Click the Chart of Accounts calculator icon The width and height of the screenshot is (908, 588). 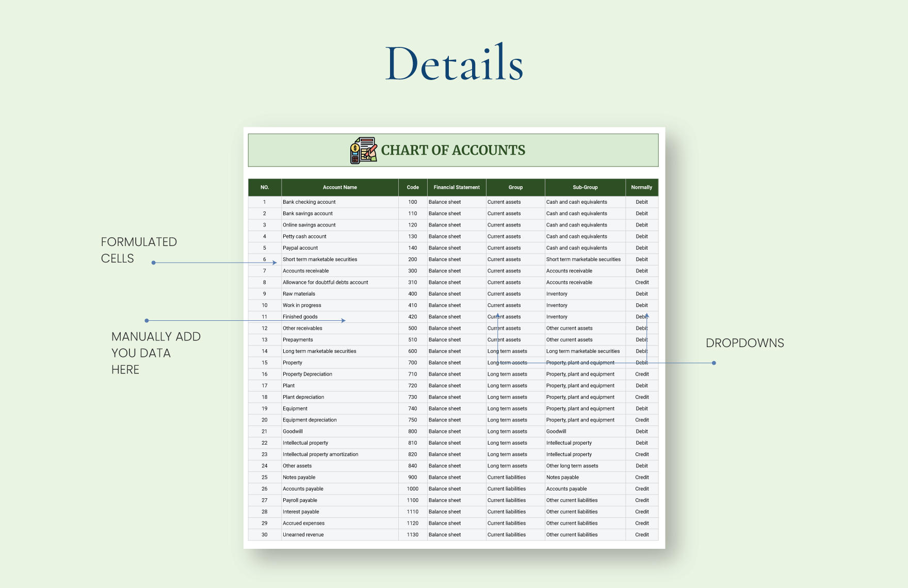363,150
